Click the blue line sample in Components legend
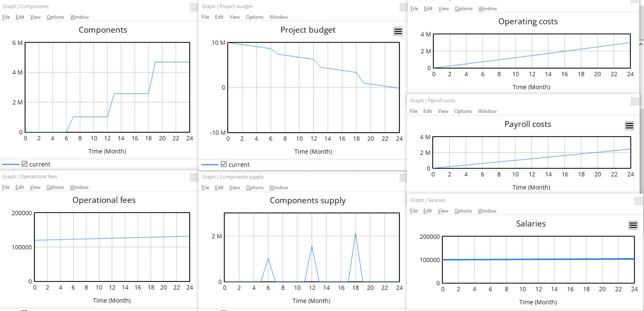Image resolution: width=644 pixels, height=311 pixels. tap(10, 164)
